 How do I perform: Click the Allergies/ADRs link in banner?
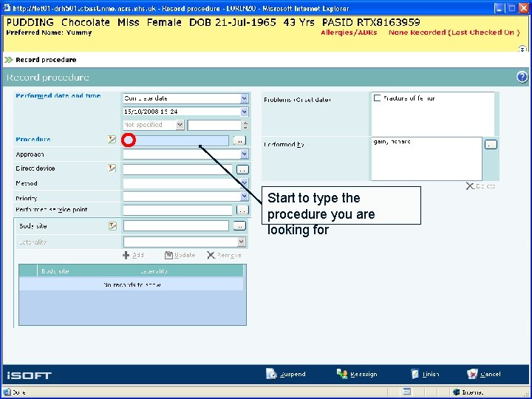click(x=349, y=33)
